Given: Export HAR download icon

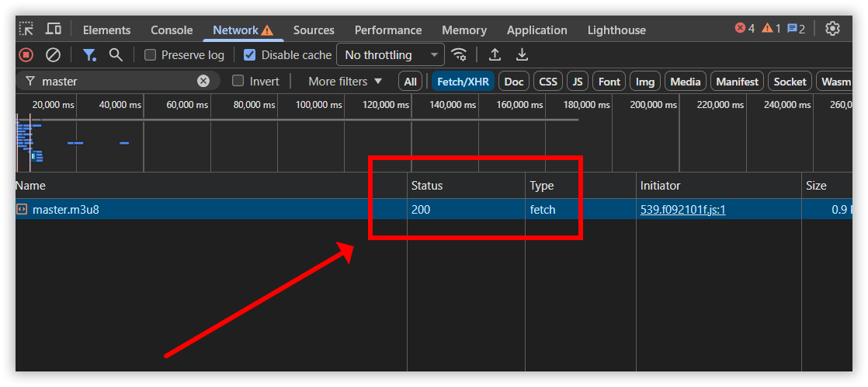Looking at the screenshot, I should 522,54.
